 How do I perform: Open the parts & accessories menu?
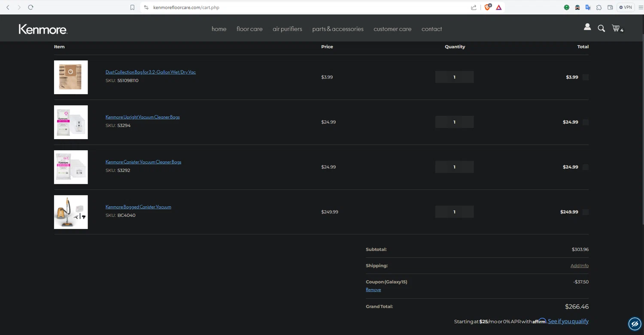click(338, 29)
